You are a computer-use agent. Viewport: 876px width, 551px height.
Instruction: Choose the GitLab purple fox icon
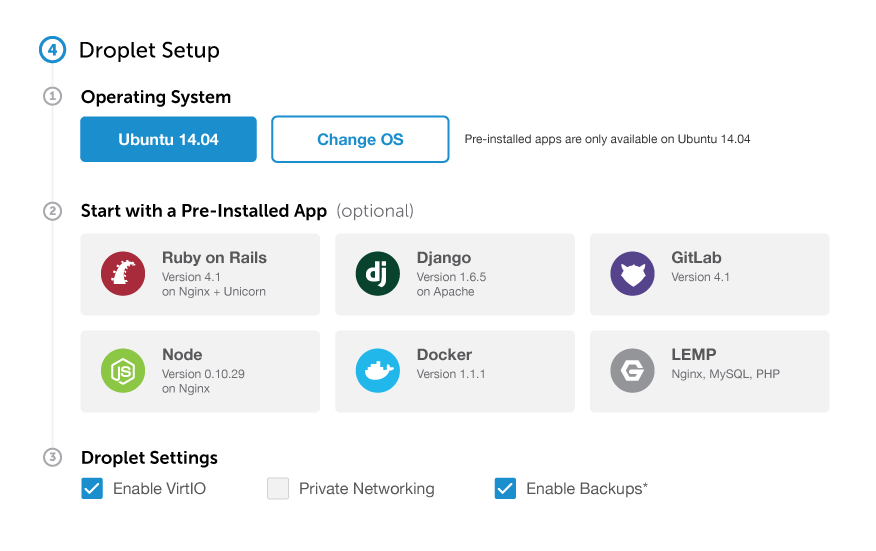(x=632, y=274)
